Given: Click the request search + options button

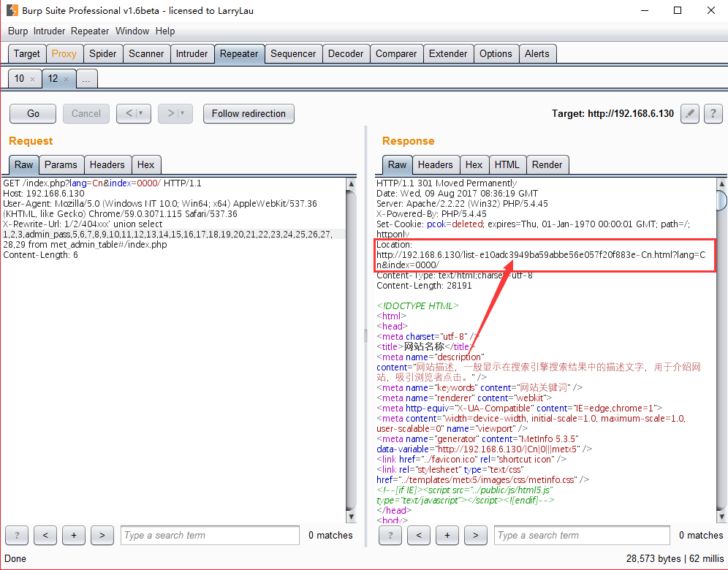Looking at the screenshot, I should pos(74,535).
